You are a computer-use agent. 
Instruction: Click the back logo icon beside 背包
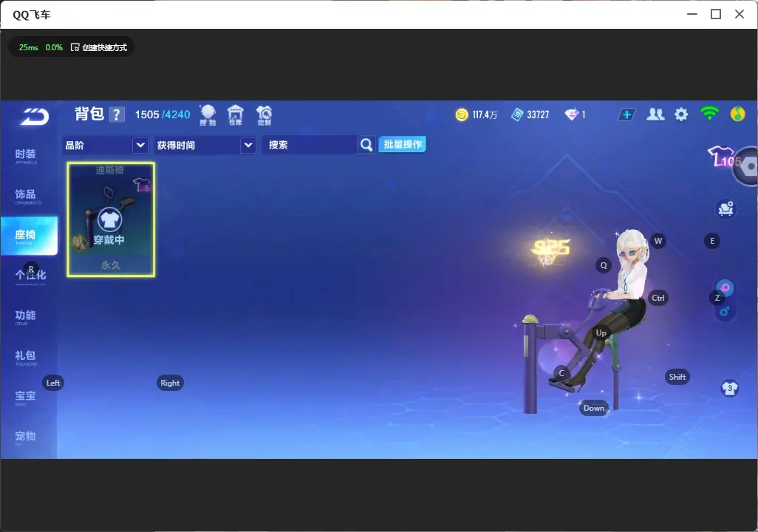(34, 117)
